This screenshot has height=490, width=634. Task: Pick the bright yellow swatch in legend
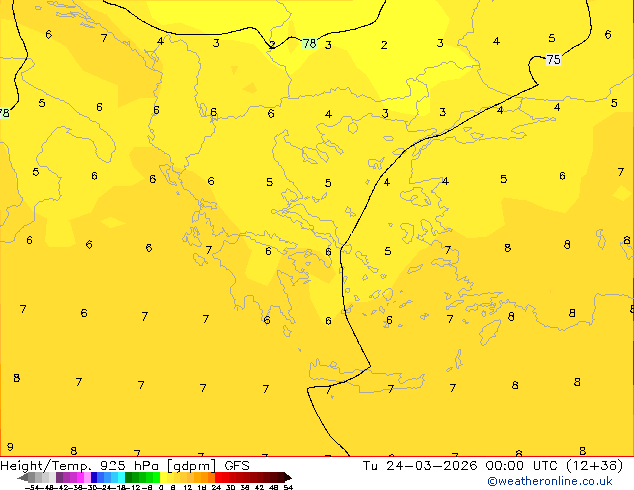point(163,477)
